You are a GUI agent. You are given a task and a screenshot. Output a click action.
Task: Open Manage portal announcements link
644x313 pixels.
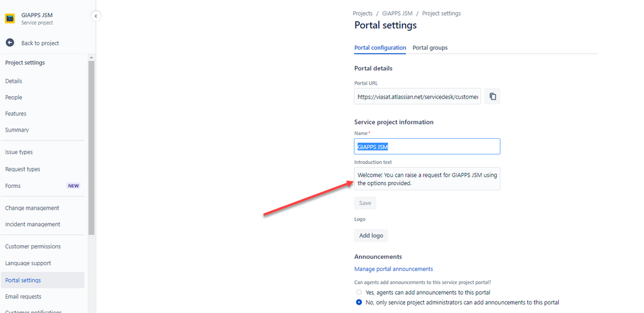tap(394, 269)
